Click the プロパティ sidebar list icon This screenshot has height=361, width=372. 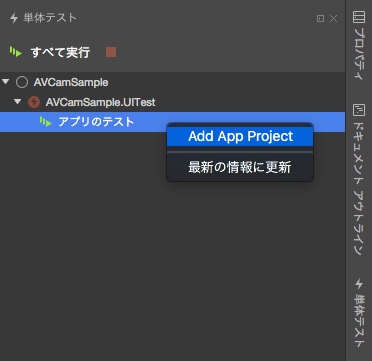click(x=359, y=17)
